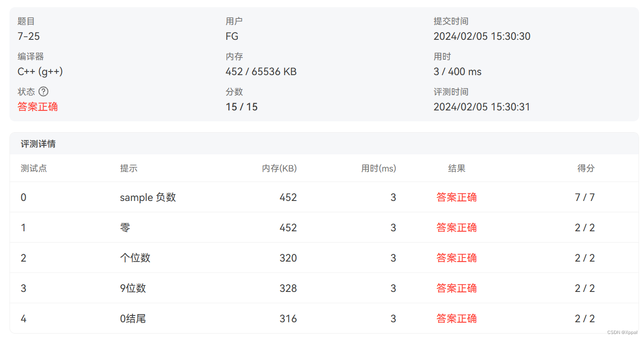
Task: Click the 内存(KB) column header
Action: pyautogui.click(x=279, y=168)
